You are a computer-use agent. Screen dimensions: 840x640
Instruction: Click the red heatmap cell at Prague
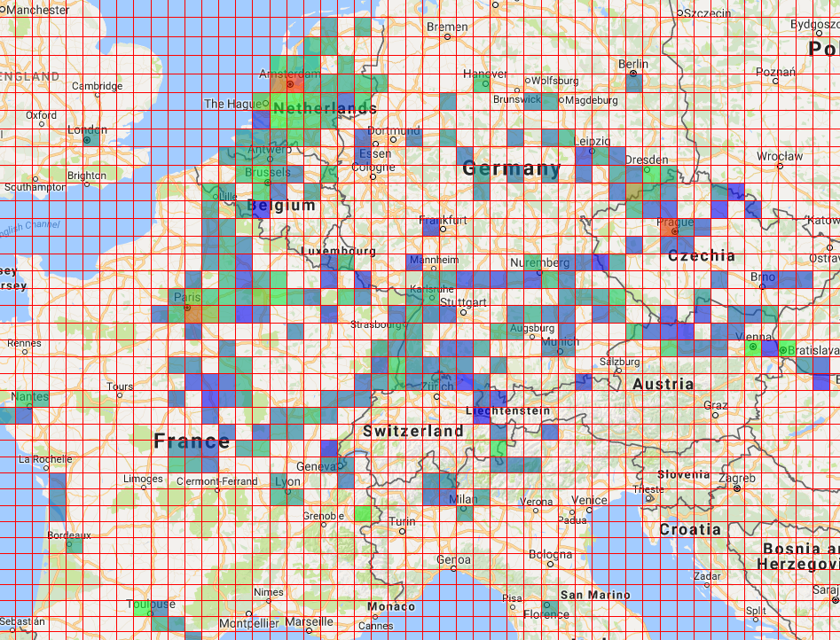click(670, 229)
